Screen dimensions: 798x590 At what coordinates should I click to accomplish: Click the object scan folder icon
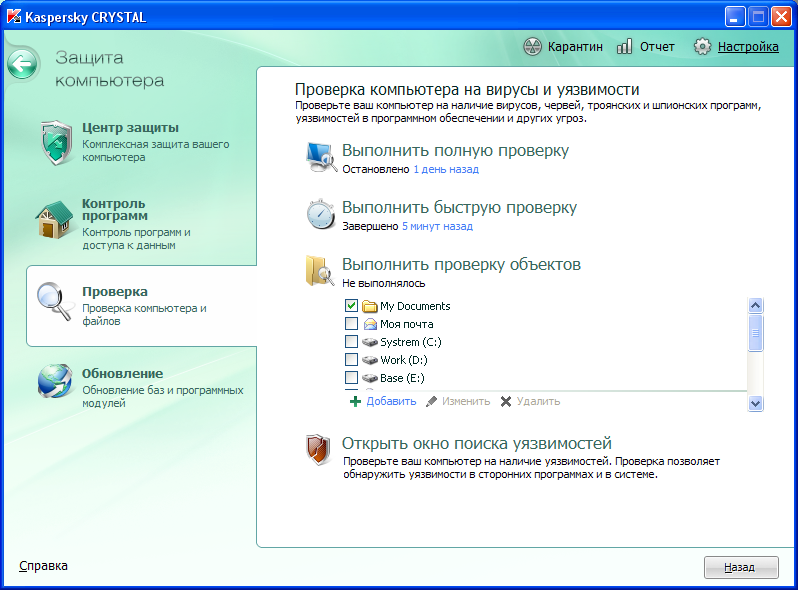320,271
